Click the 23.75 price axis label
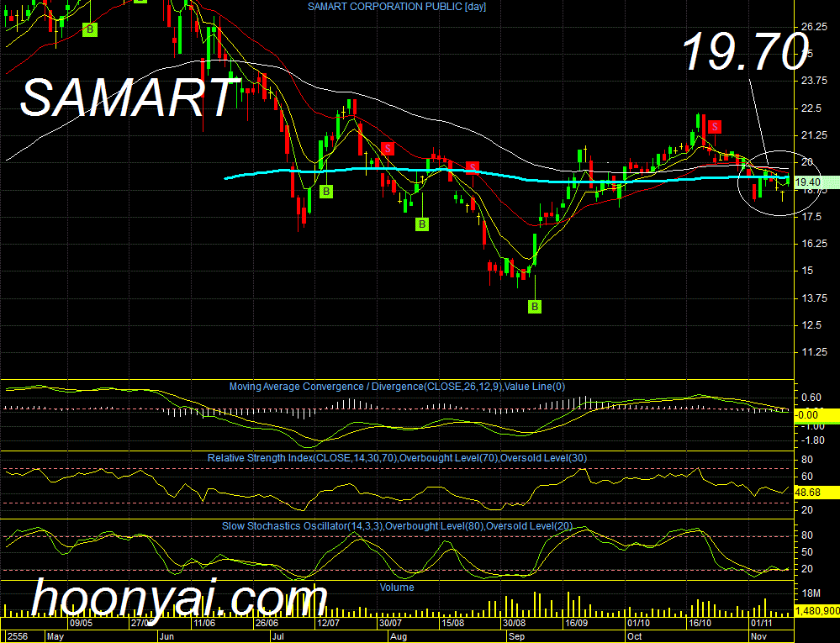This screenshot has height=643, width=840. tap(814, 81)
